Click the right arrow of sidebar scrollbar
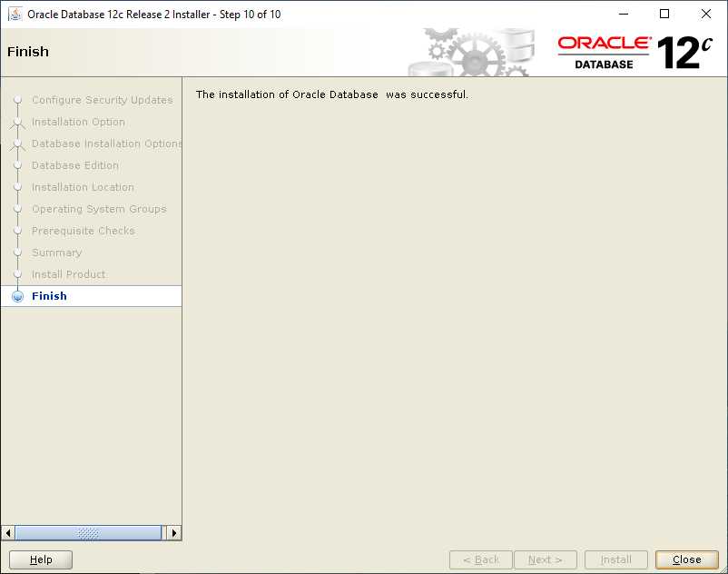Screen dimensions: 728x574 click(174, 532)
